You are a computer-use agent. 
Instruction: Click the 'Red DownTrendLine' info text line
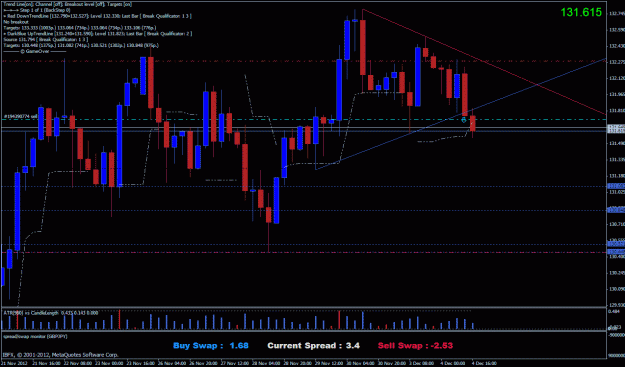coord(98,16)
